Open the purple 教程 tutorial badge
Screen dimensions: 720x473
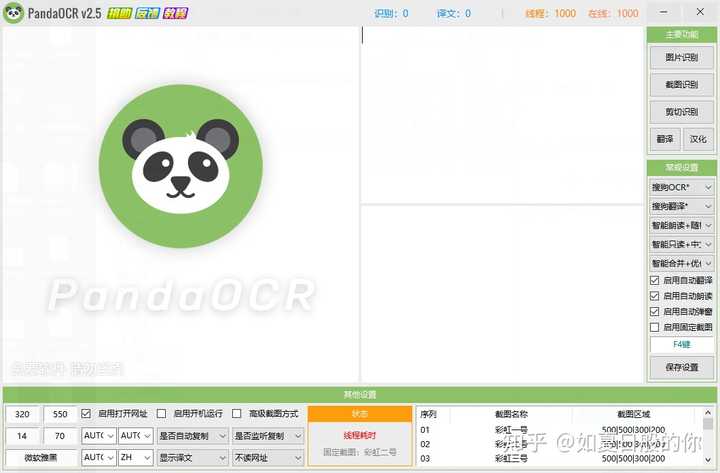tap(175, 13)
